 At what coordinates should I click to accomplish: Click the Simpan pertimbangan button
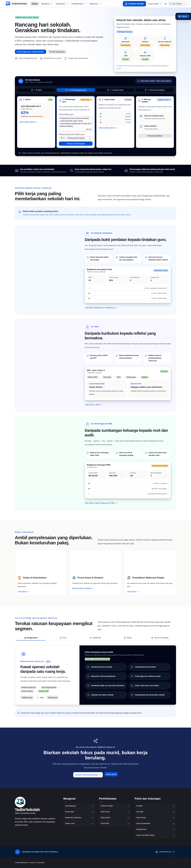(x=76, y=144)
